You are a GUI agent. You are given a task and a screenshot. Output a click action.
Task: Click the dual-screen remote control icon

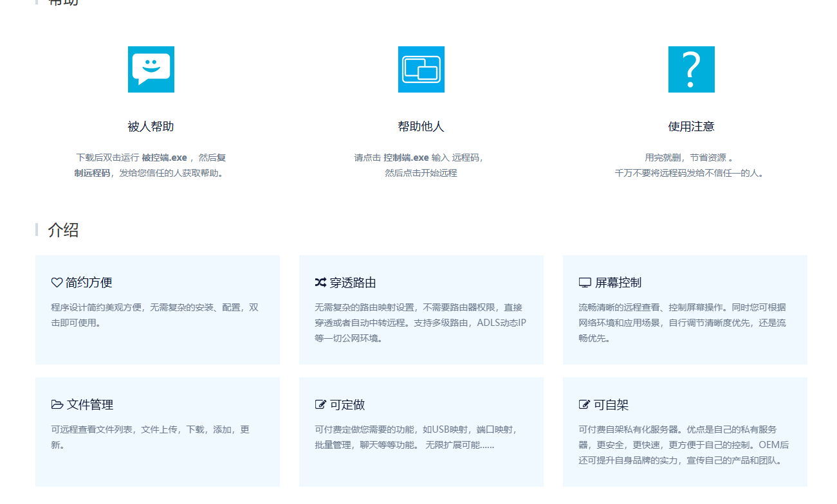pos(421,69)
